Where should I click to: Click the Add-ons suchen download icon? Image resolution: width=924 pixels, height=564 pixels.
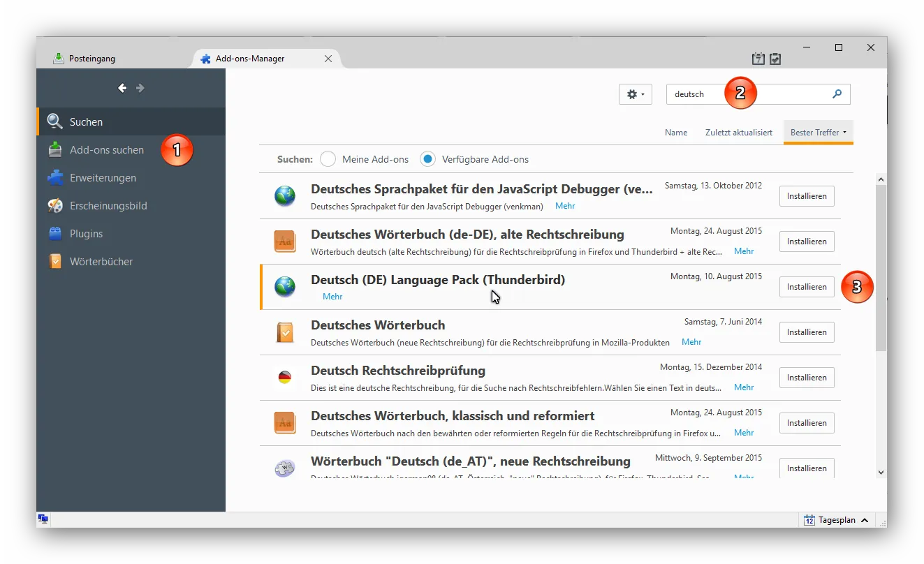54,149
